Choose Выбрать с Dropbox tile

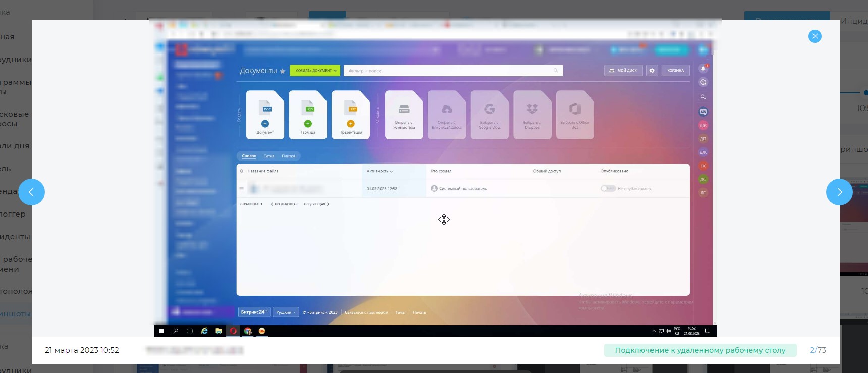(532, 115)
